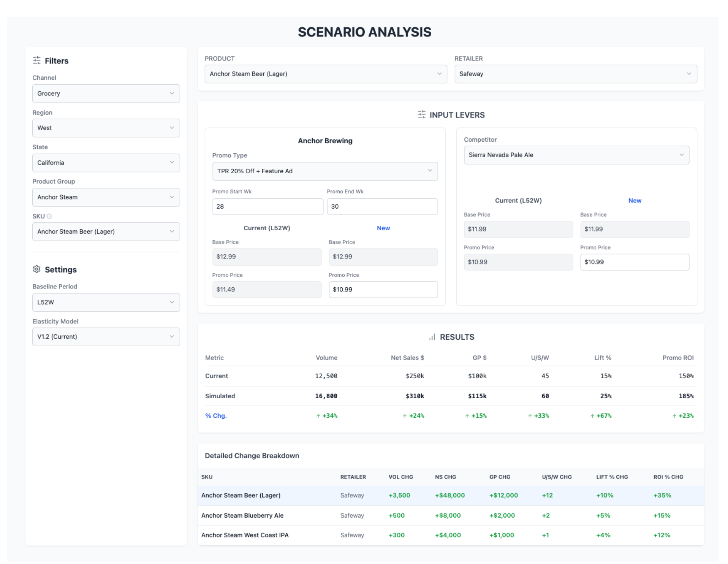Click the Input Levers adjustment icon

pos(421,114)
